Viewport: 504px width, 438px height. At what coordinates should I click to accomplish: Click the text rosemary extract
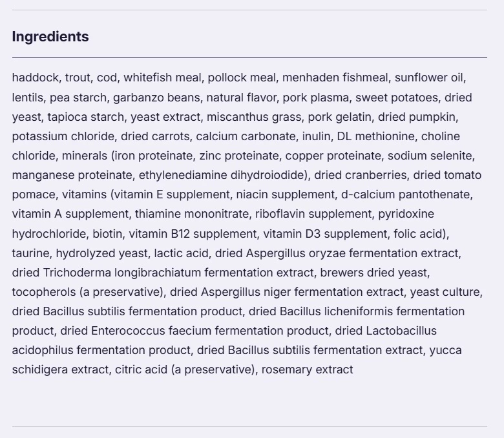[307, 370]
